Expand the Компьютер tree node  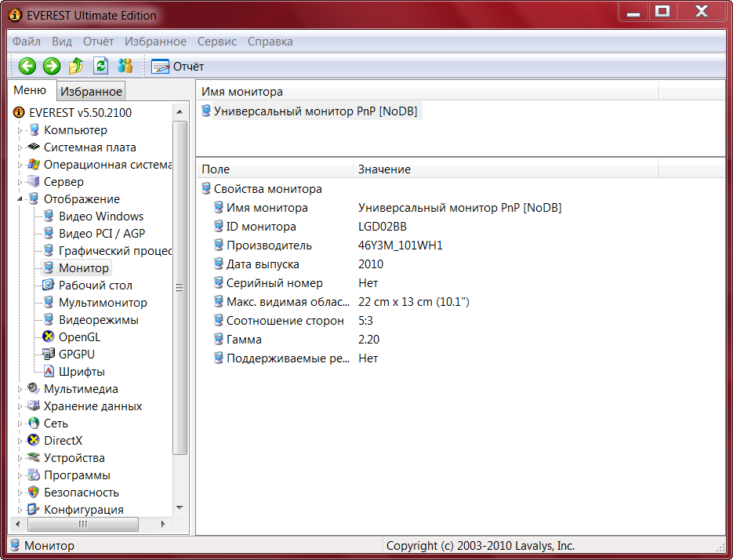tap(21, 131)
